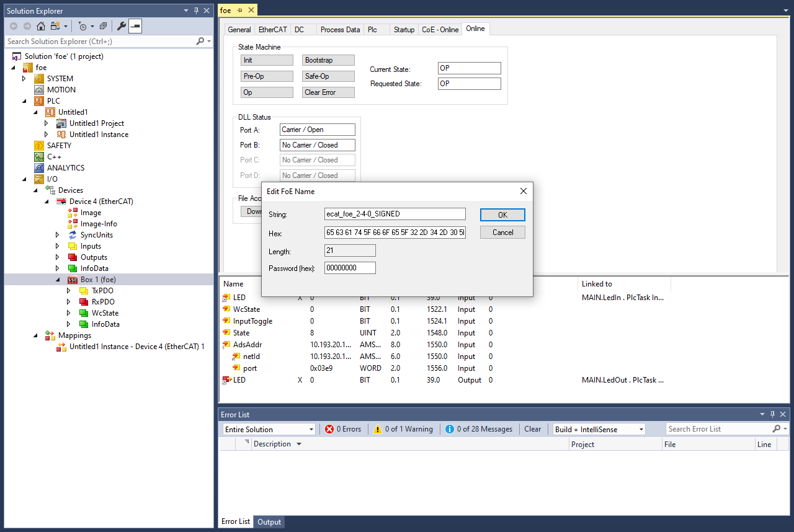Click Cancel in Edit FoE Name dialog

[502, 233]
